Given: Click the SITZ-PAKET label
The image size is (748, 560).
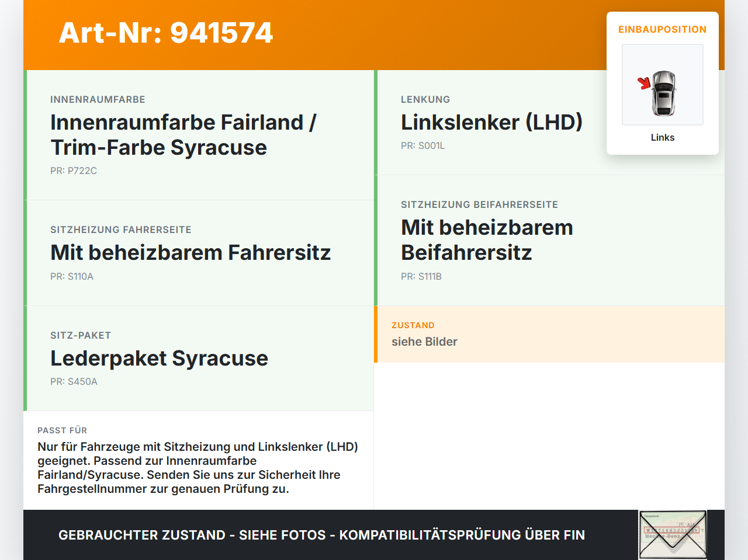Looking at the screenshot, I should [x=81, y=336].
